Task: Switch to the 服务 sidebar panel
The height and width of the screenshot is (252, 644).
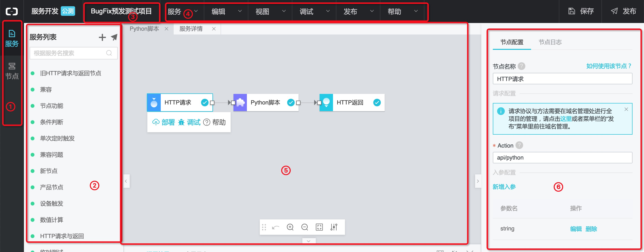Action: (x=12, y=39)
